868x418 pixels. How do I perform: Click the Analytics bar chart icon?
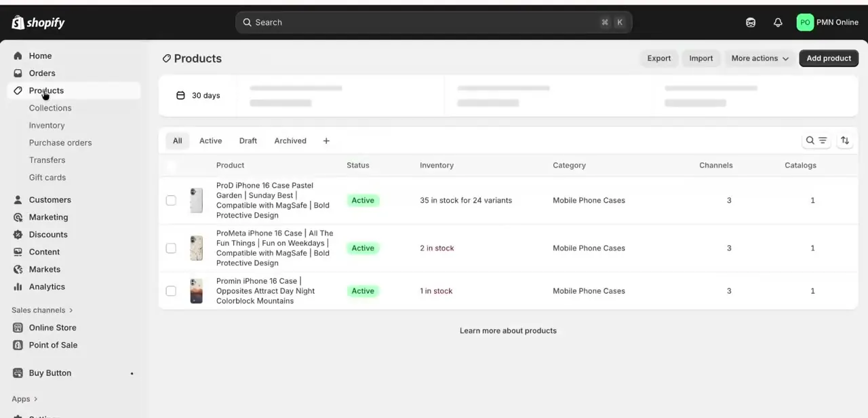(x=18, y=287)
